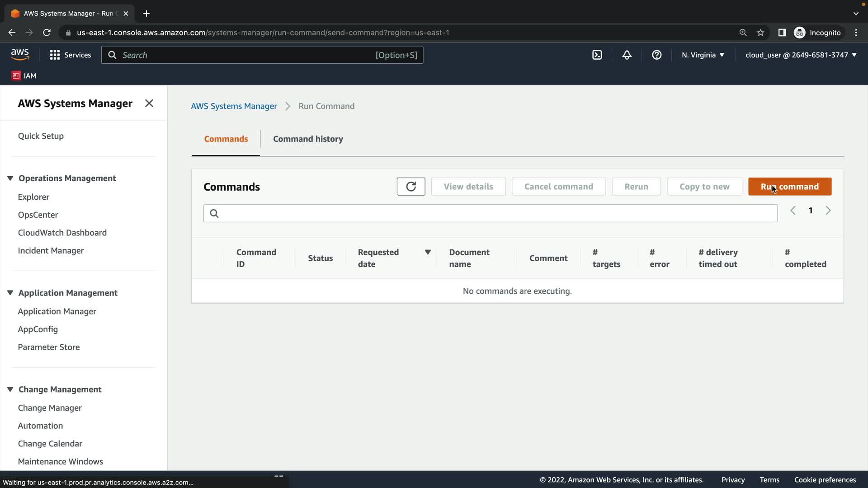Viewport: 868px width, 488px height.
Task: Open the Services grid menu
Action: (55, 55)
